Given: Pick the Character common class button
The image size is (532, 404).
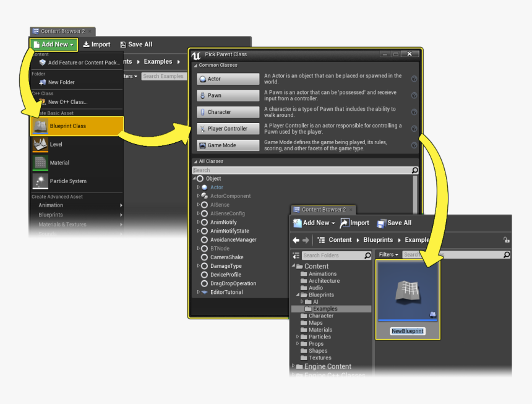Looking at the screenshot, I should coord(228,112).
